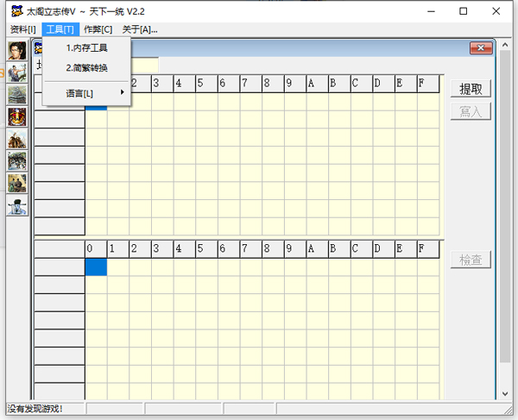Click column header 6 in upper grid
518x420 pixels.
(x=229, y=84)
